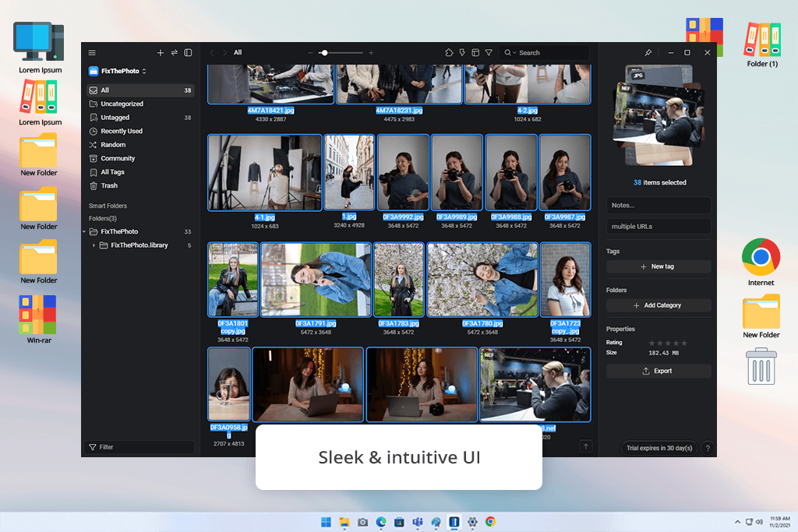Adjust the thumbnail zoom slider
Screen dimensions: 798x532
(340, 53)
